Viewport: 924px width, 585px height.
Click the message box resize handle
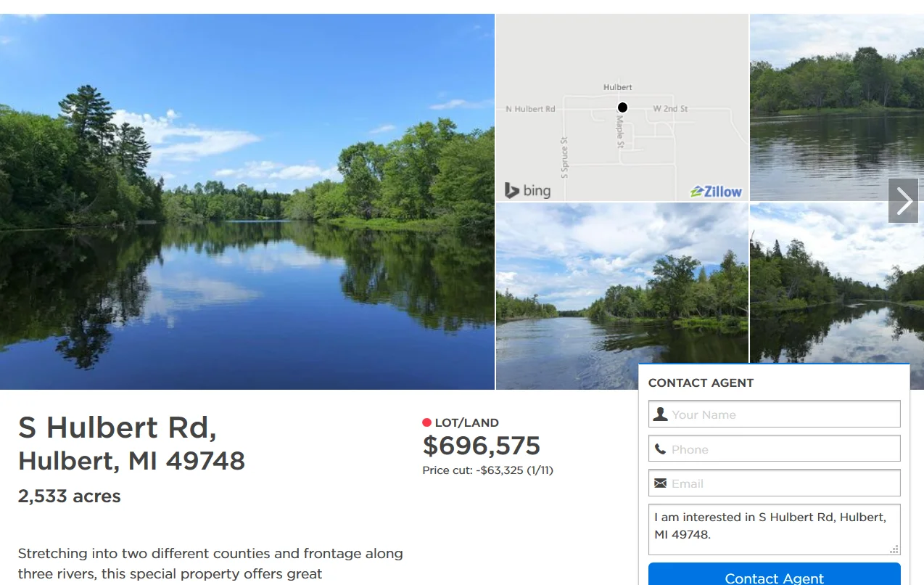894,549
